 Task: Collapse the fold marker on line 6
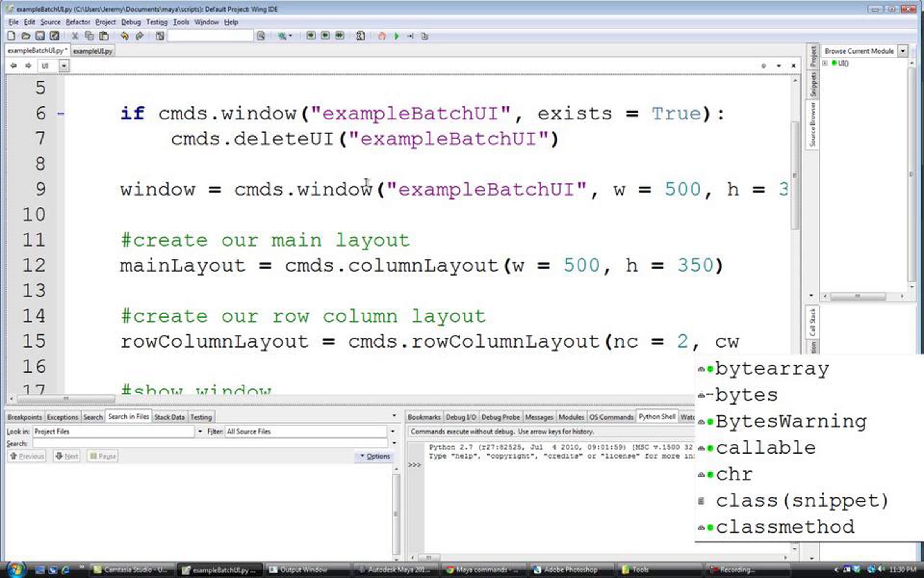click(x=61, y=113)
